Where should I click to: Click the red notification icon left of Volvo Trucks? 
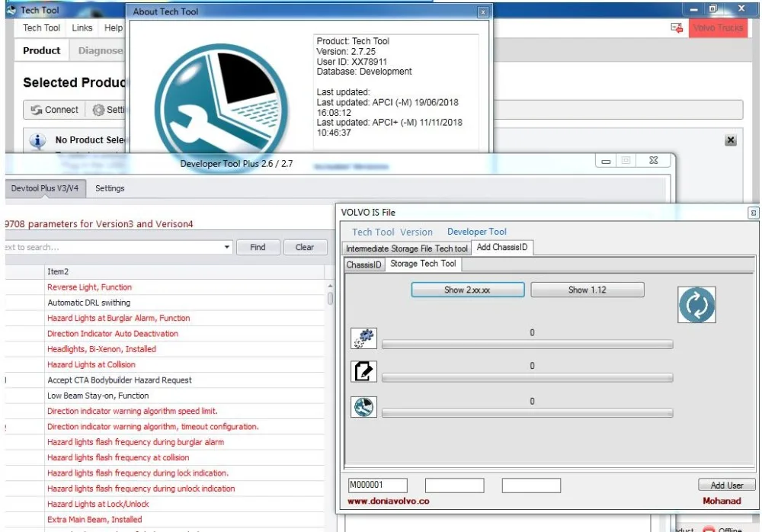pyautogui.click(x=677, y=27)
